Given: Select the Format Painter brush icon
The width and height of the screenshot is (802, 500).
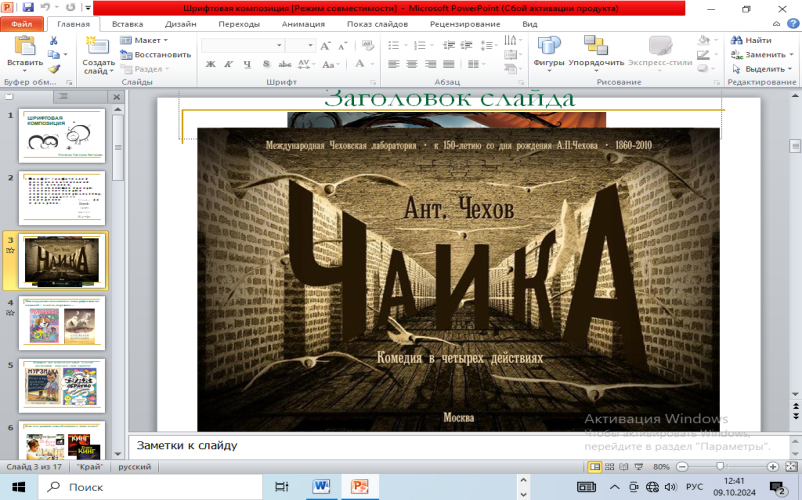Looking at the screenshot, I should [54, 69].
